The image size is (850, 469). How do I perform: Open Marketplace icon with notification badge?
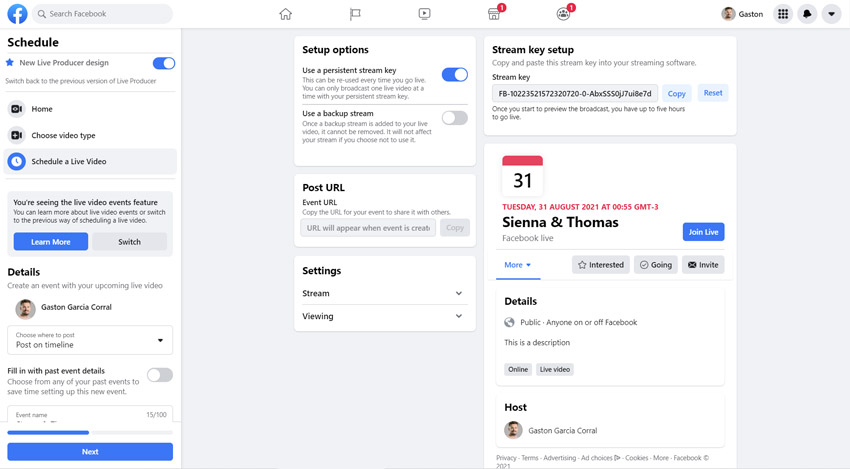(494, 14)
